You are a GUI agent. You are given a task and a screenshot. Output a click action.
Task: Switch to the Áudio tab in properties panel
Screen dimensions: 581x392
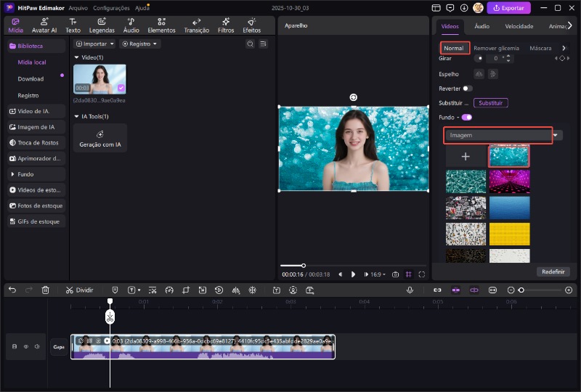pos(482,26)
